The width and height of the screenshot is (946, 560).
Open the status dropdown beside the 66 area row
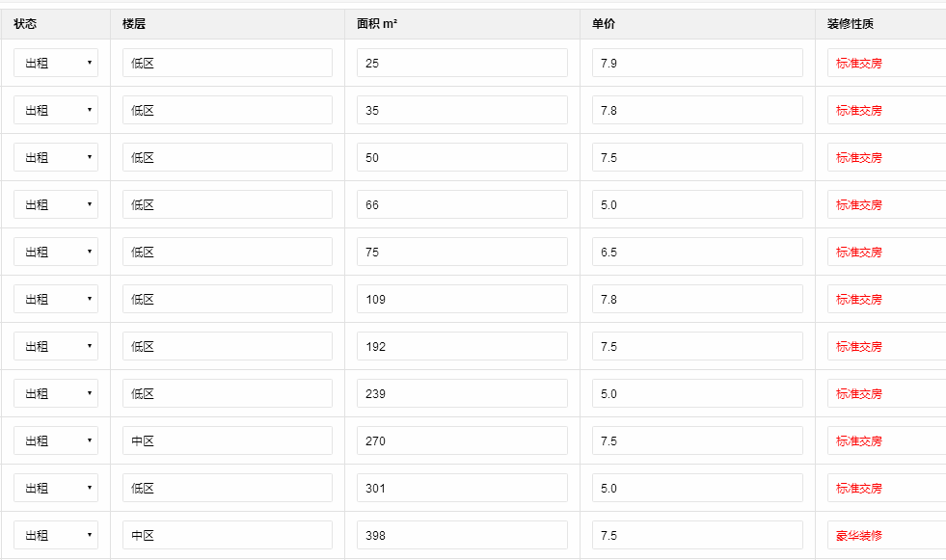click(x=56, y=204)
